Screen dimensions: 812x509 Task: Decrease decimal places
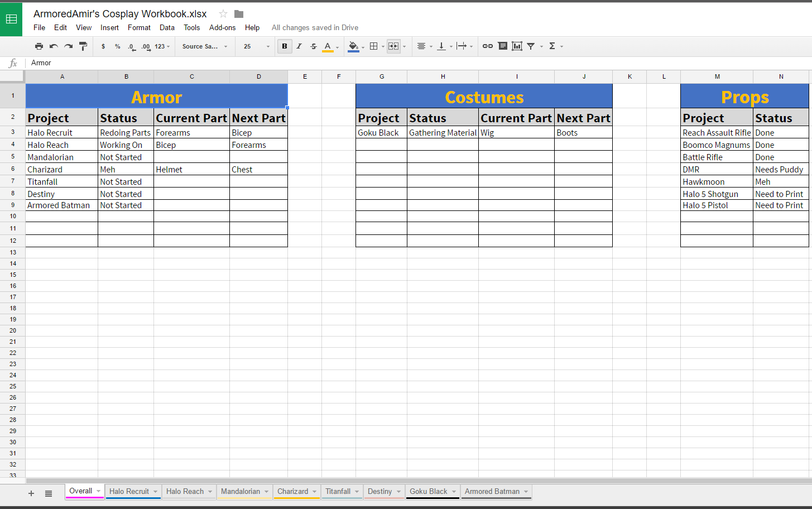pos(131,47)
